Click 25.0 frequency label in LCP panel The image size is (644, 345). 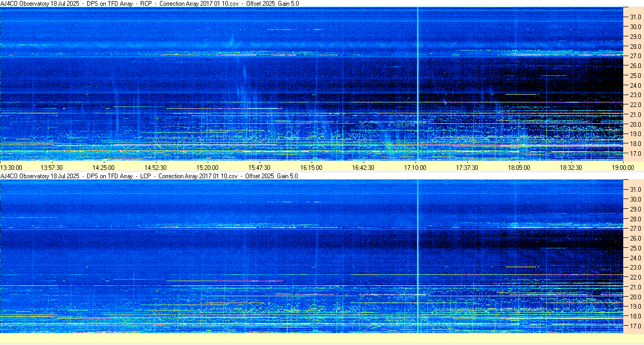pyautogui.click(x=635, y=248)
